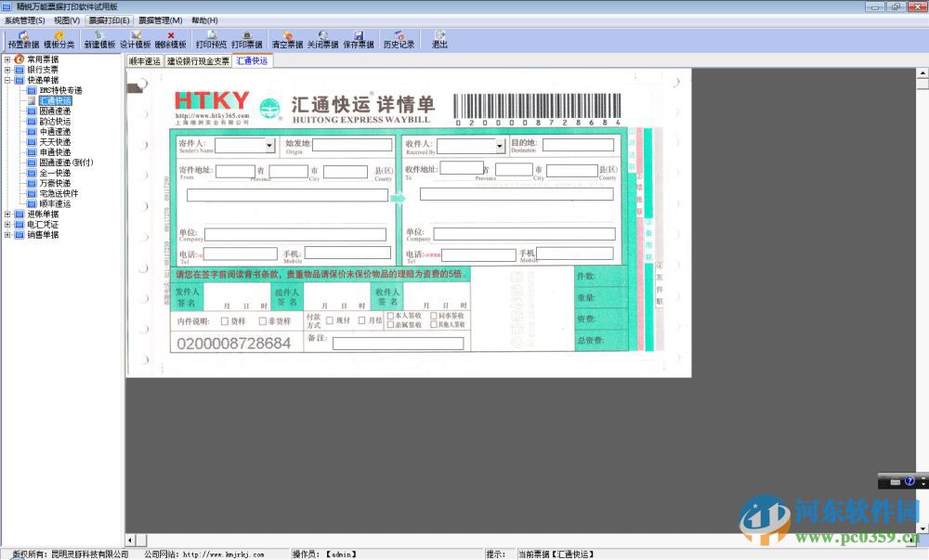This screenshot has height=560, width=929.
Task: Open the 帮助(H) menu
Action: pos(205,20)
